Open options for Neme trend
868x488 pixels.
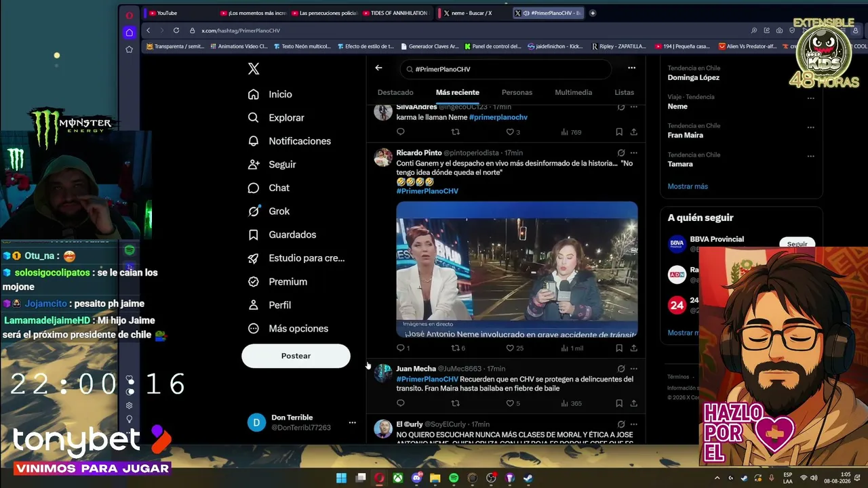tap(810, 98)
